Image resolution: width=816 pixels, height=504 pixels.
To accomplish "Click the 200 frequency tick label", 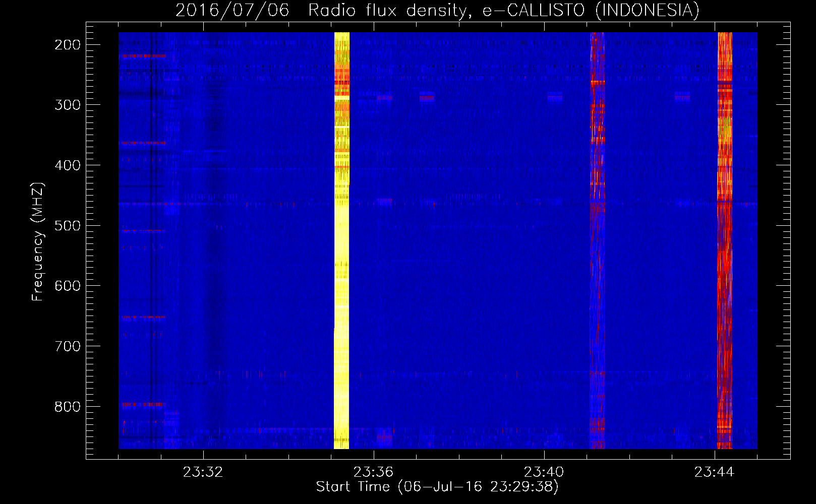I will tap(68, 45).
